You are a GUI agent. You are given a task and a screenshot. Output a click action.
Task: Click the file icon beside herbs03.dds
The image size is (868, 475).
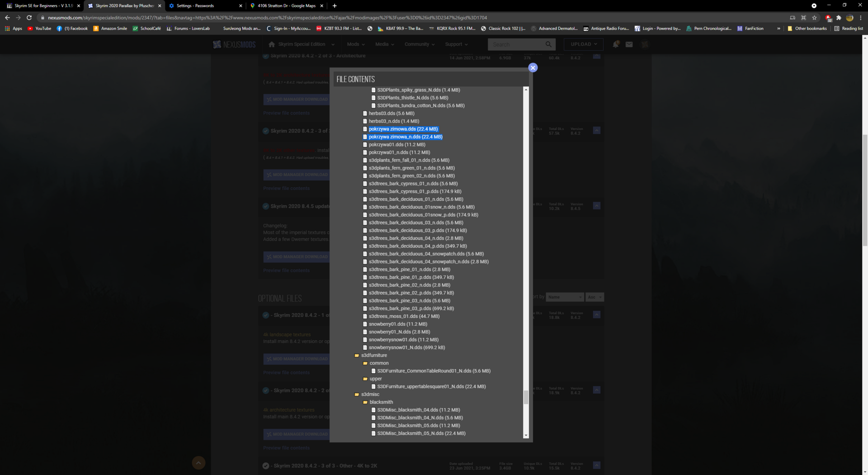click(x=365, y=114)
